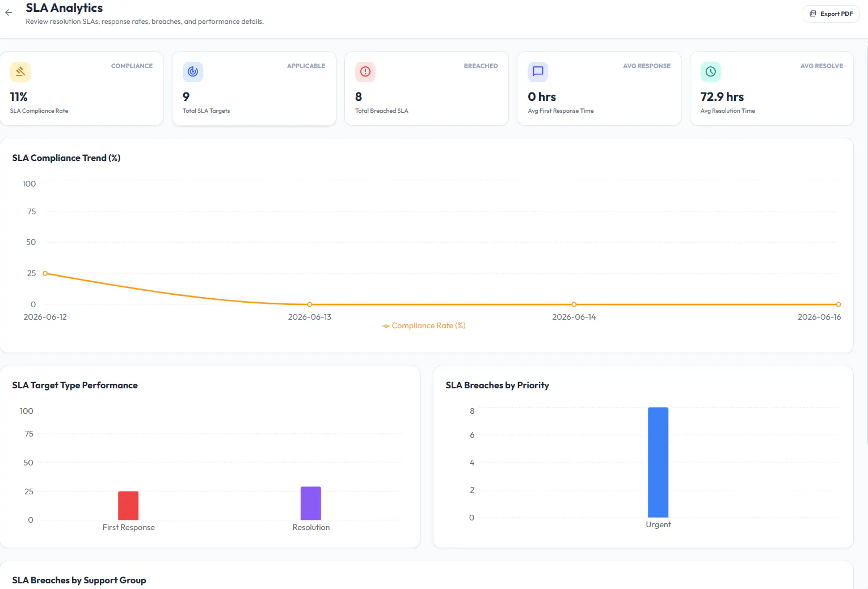Click the target icon in Applicable card

click(193, 71)
